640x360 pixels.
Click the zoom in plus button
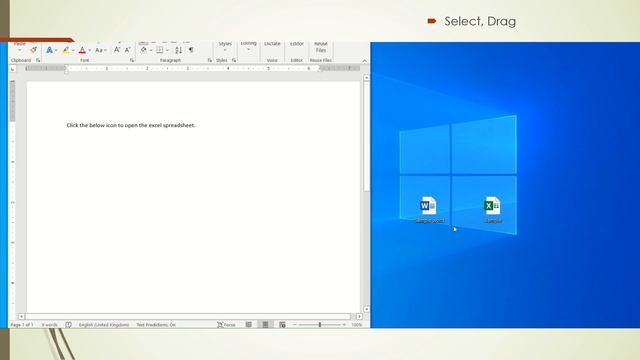(x=344, y=325)
